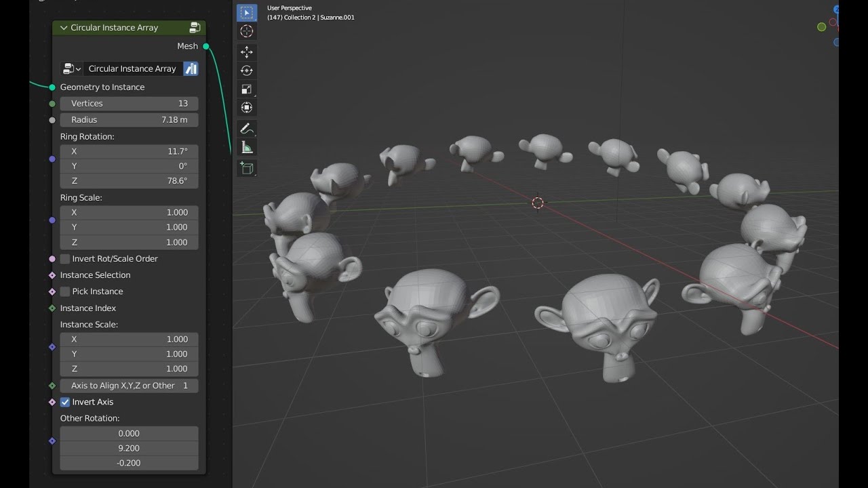The image size is (868, 488).
Task: Enable the Pick Instance checkbox
Action: click(x=65, y=291)
